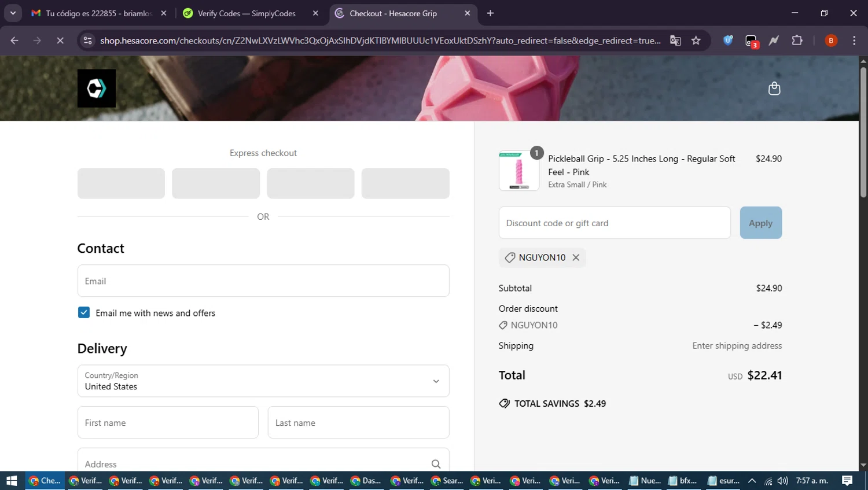Viewport: 868px width, 490px height.
Task: Show hidden system tray icons
Action: pyautogui.click(x=752, y=481)
